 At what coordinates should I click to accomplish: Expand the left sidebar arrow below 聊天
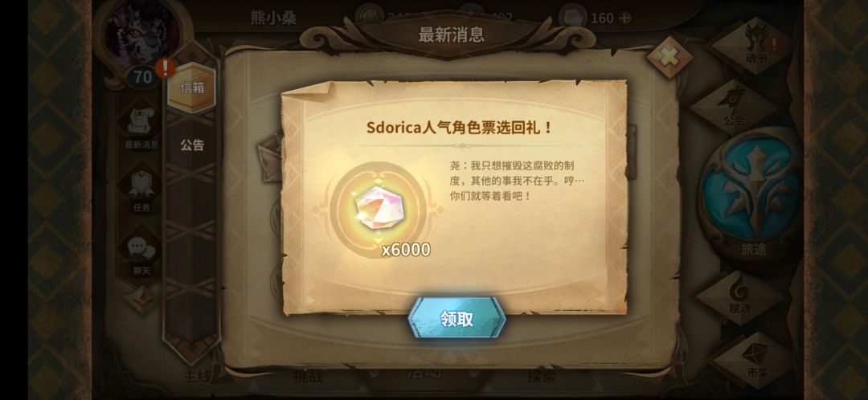(142, 299)
